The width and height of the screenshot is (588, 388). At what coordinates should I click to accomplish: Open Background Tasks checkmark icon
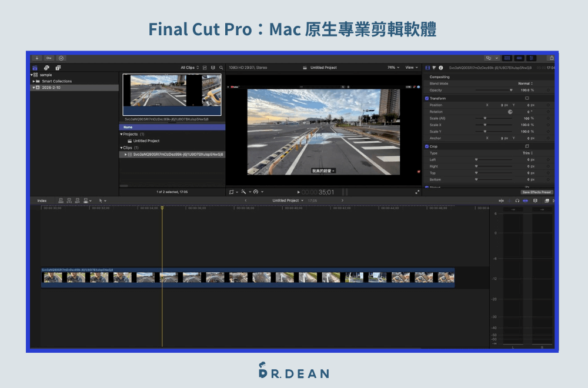[x=61, y=58]
